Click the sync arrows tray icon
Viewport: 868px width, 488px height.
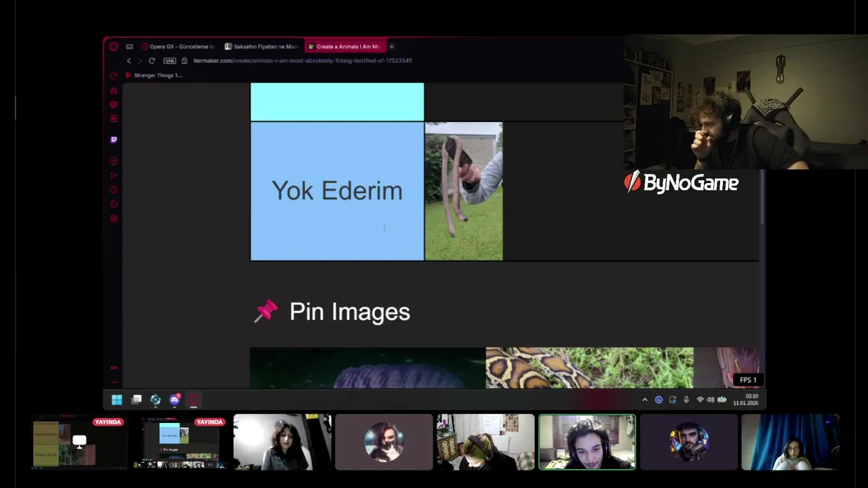[x=673, y=400]
